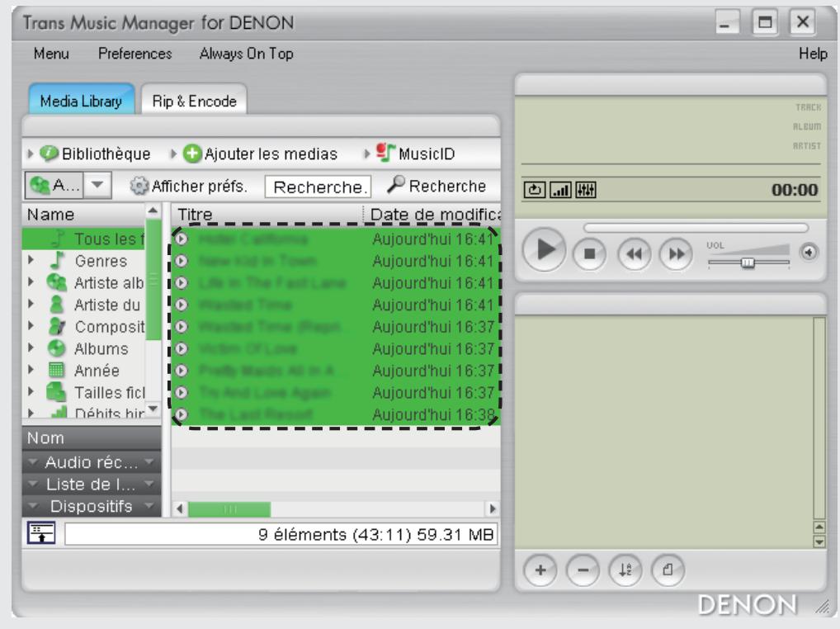Click the Artiste du person icon
Screen dimensions: 840x629
(x=56, y=305)
